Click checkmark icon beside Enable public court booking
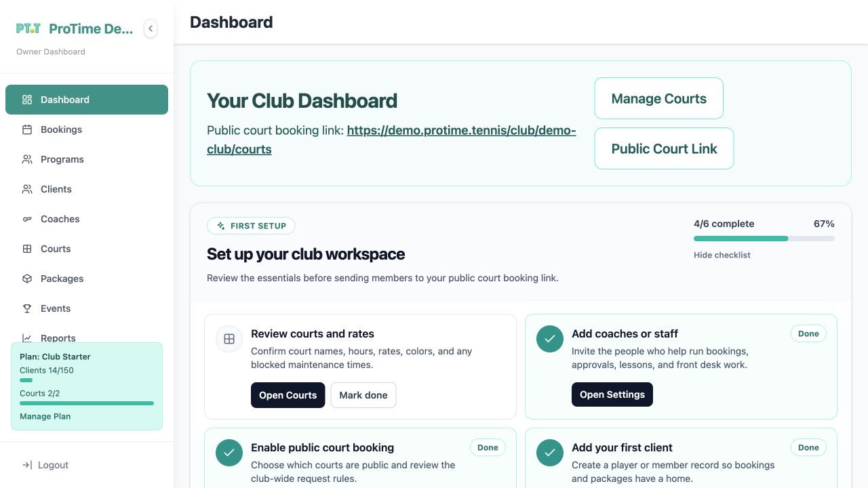Viewport: 868px width, 488px height. (229, 453)
